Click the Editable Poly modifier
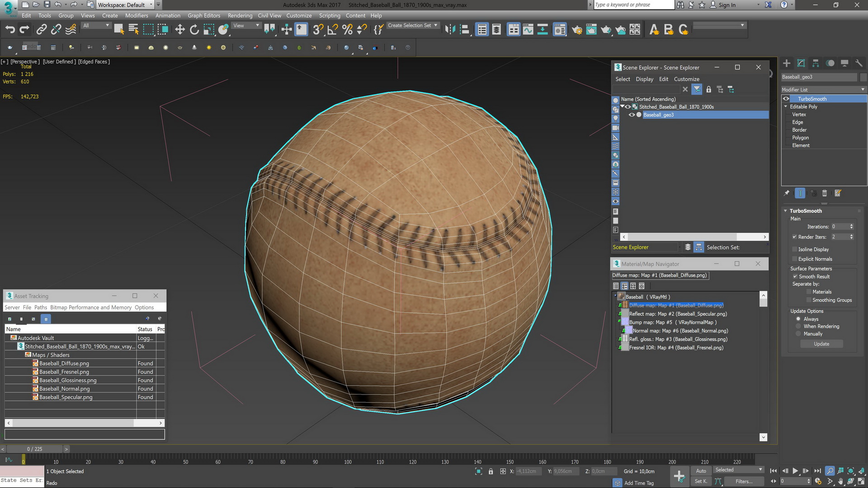The image size is (868, 488). pyautogui.click(x=805, y=107)
